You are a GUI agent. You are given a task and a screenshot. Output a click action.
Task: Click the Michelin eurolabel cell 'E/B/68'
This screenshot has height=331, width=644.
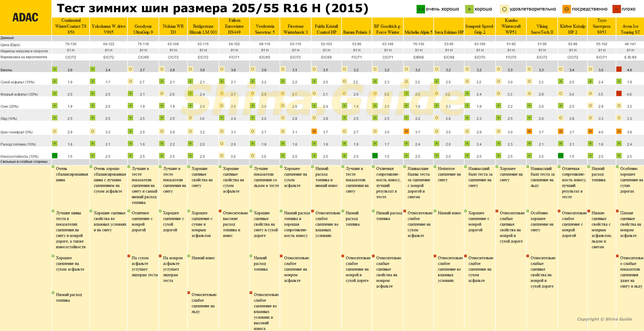click(418, 57)
